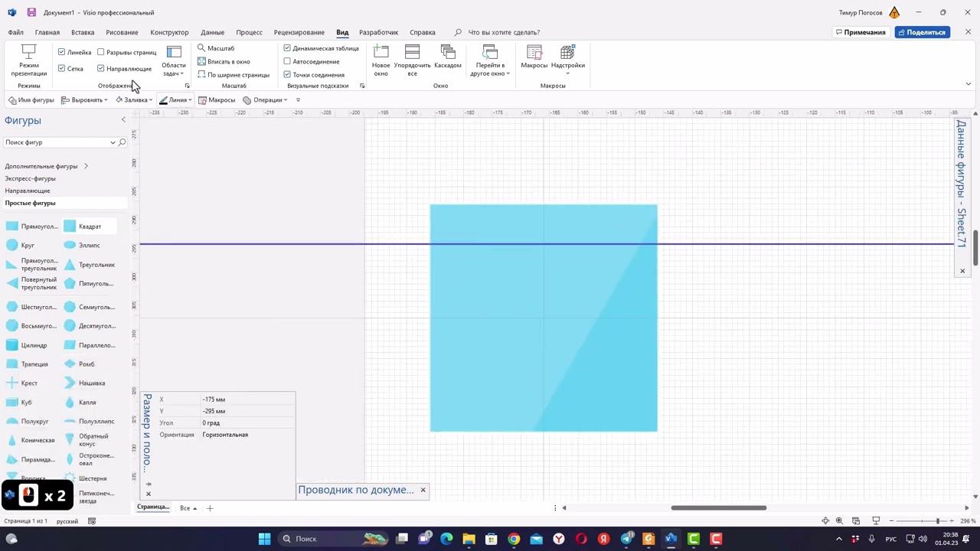Open Switch windows (Перейти в другое окно) dropdown

pyautogui.click(x=490, y=60)
